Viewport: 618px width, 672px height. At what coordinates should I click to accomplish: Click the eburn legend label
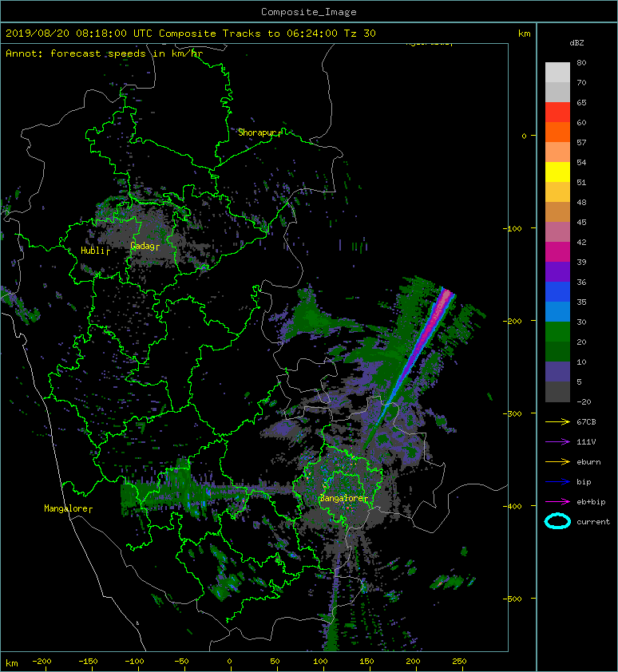[588, 462]
